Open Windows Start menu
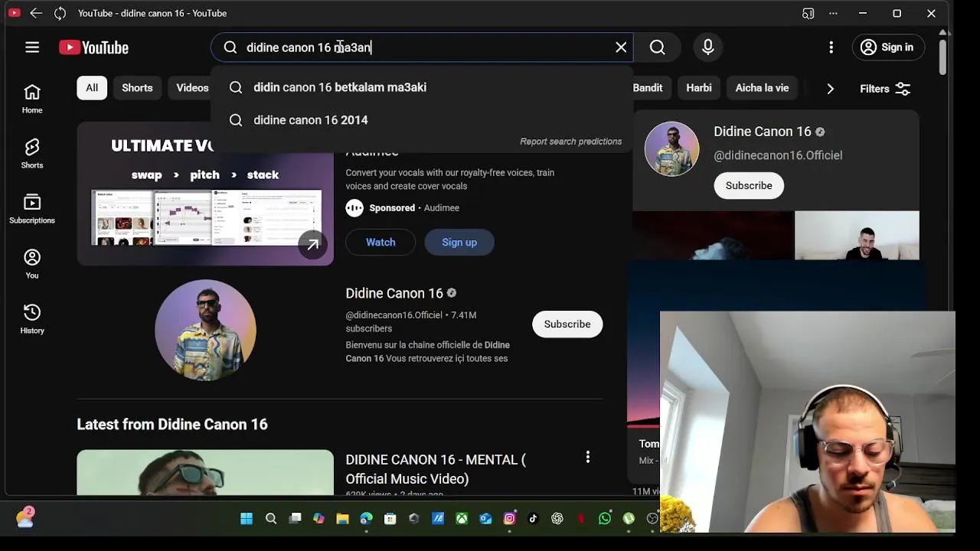The image size is (980, 551). (x=247, y=519)
